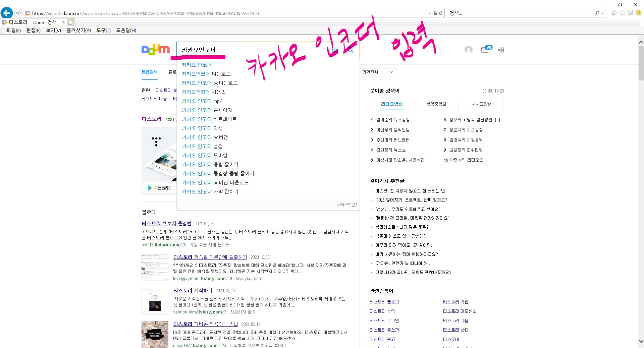Open blog result 티스토리 저품질 하루만에 탈출하기

pyautogui.click(x=210, y=257)
